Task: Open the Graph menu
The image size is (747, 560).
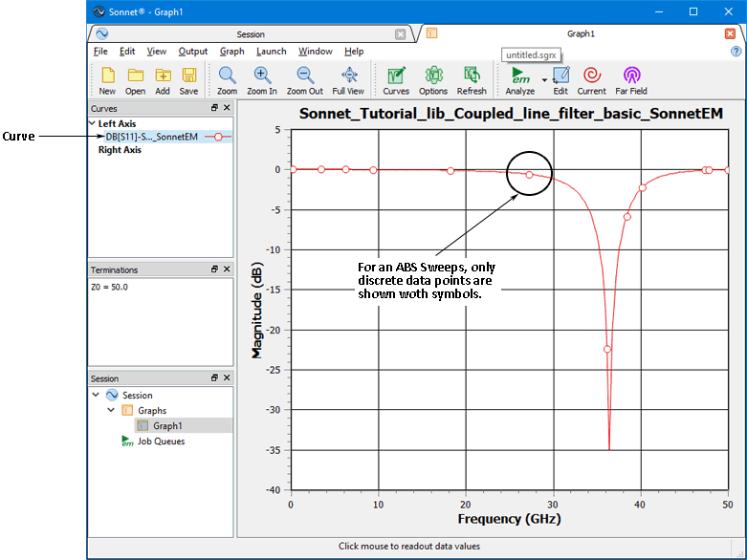Action: click(232, 52)
